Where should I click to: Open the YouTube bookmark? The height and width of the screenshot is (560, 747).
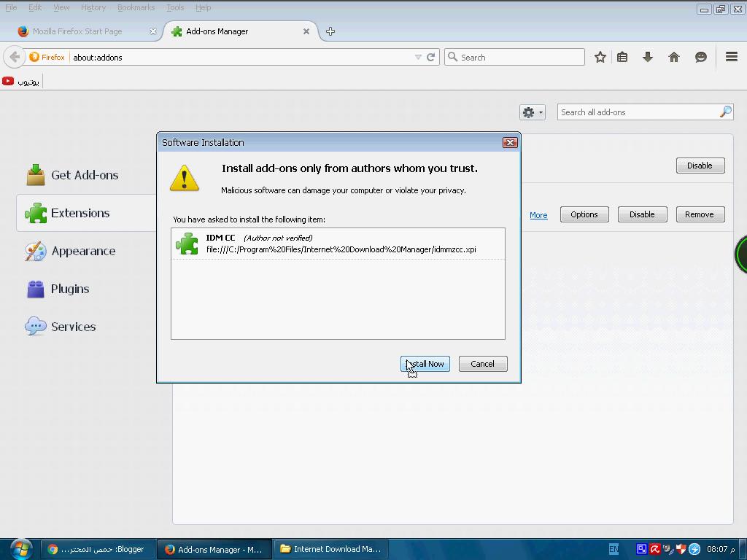click(x=21, y=82)
